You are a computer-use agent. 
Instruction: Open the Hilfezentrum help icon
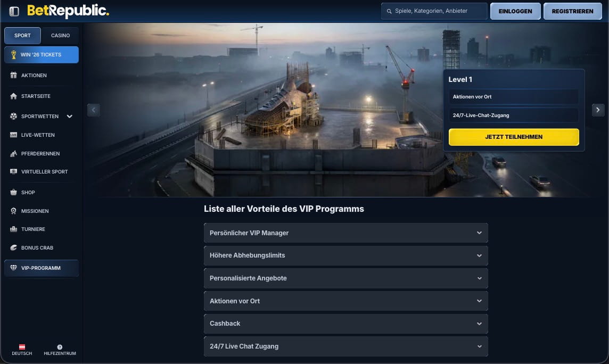pyautogui.click(x=60, y=347)
